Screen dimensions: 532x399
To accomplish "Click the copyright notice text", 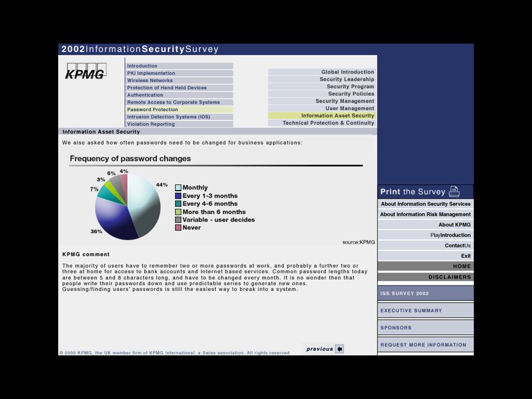I will coord(175,353).
